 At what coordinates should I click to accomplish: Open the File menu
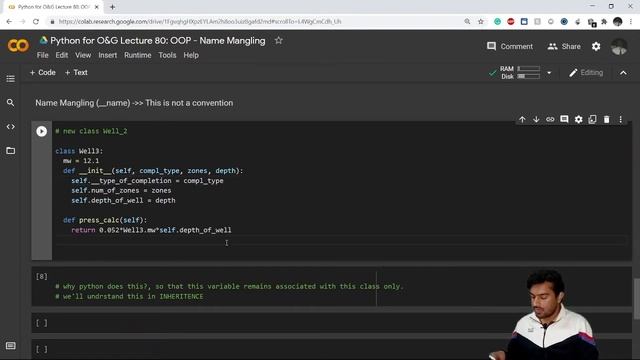pyautogui.click(x=42, y=55)
